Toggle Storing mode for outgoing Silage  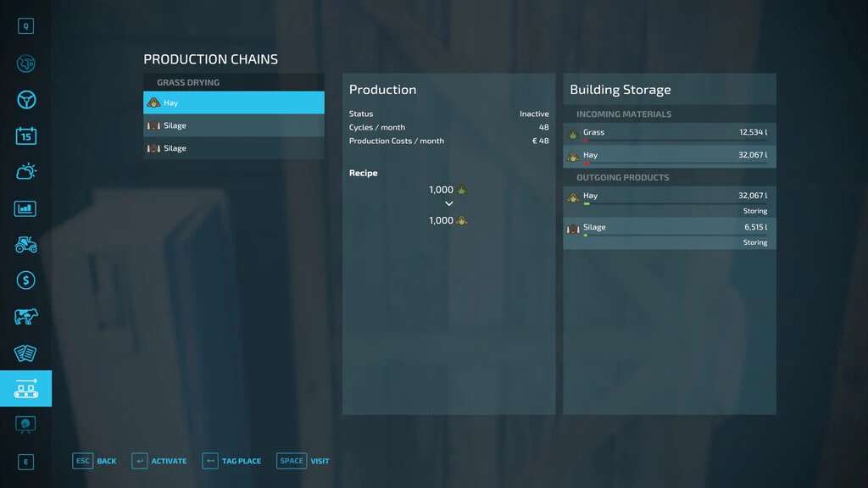(x=754, y=242)
